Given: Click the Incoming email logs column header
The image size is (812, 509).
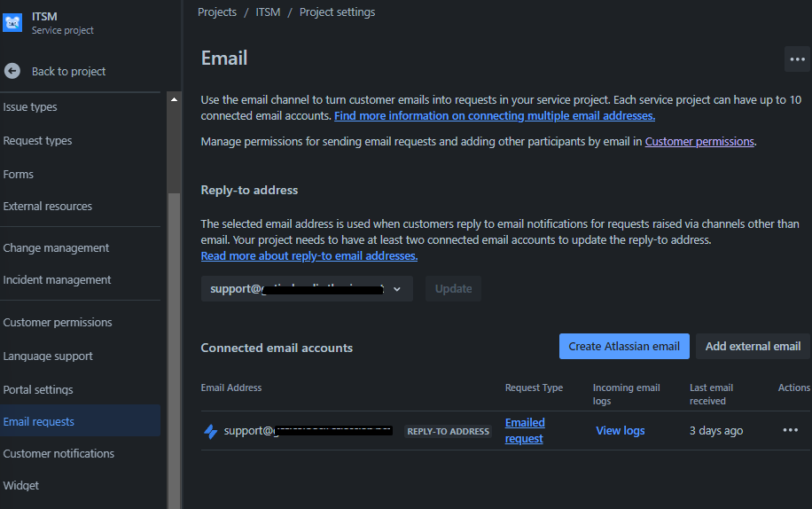Looking at the screenshot, I should [626, 394].
